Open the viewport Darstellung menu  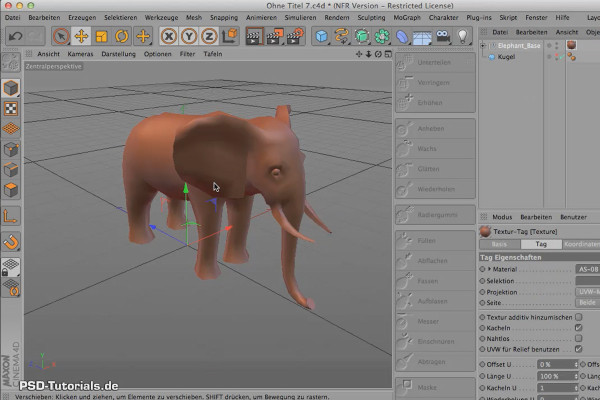(x=119, y=54)
